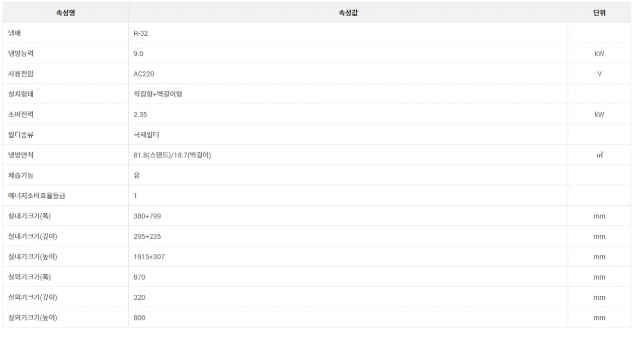The height and width of the screenshot is (337, 644).
Task: Click the 냉방면적 value 81.8(스탠드)/18.7(벽걸이)
Action: coord(172,155)
